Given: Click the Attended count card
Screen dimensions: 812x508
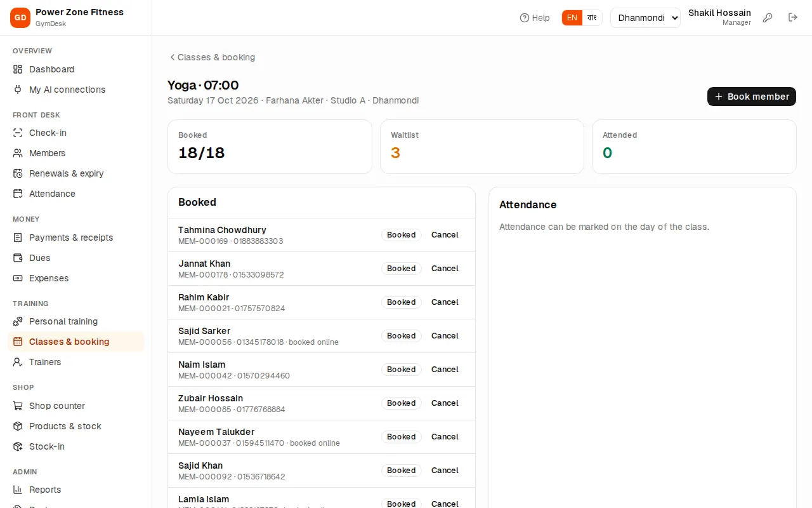Looking at the screenshot, I should (x=694, y=147).
